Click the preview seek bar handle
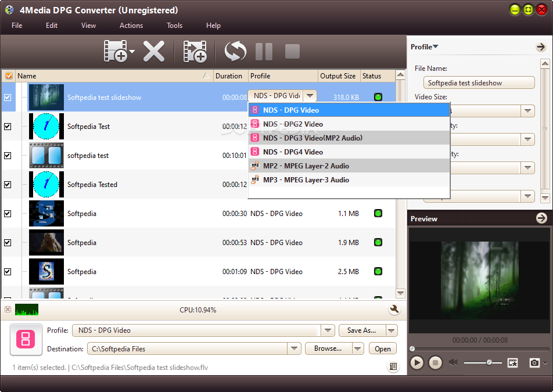 pyautogui.click(x=412, y=348)
